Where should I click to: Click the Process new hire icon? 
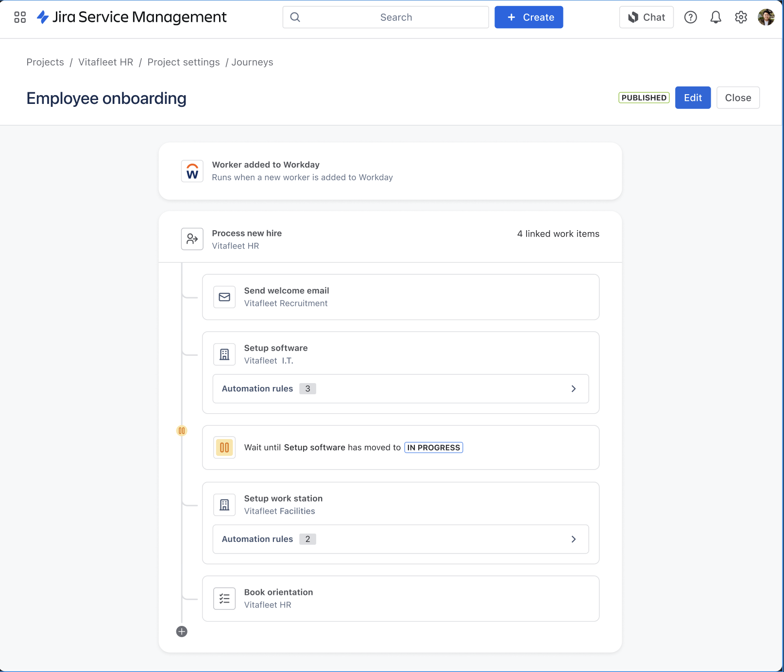(192, 239)
